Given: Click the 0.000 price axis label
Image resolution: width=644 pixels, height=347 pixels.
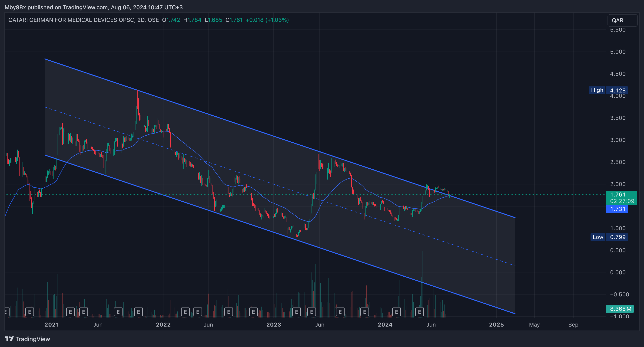Looking at the screenshot, I should click(618, 272).
